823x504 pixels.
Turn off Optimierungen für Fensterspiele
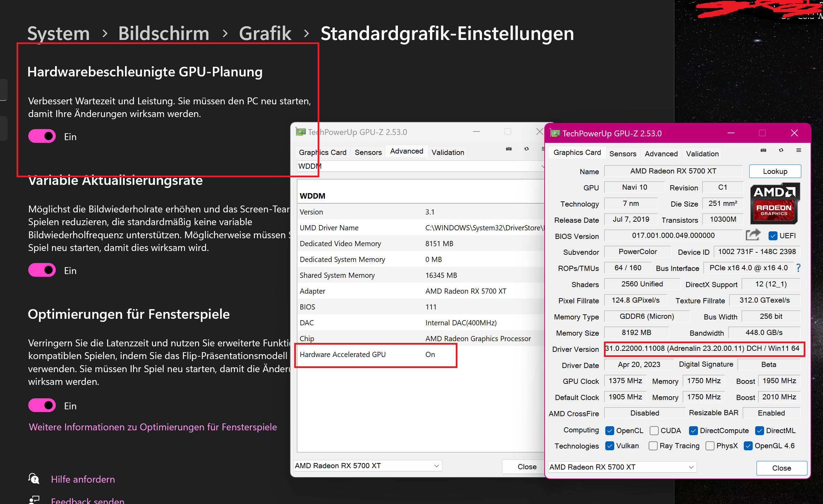(x=42, y=405)
